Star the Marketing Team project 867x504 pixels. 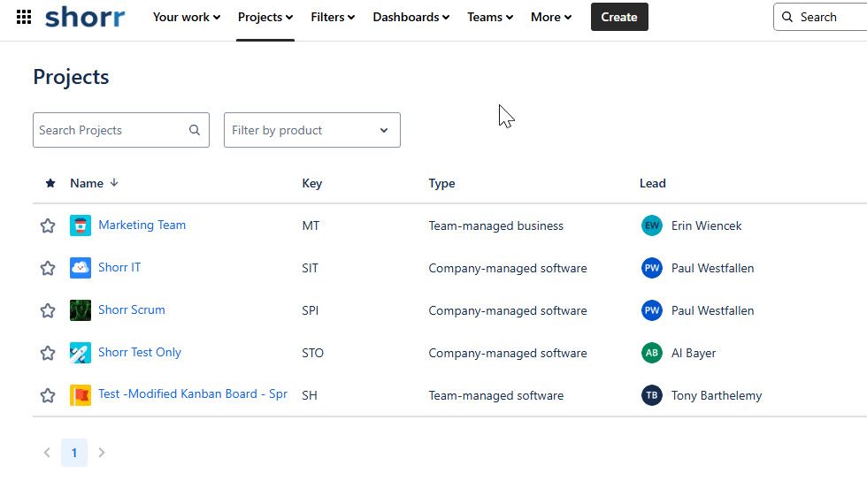[48, 225]
